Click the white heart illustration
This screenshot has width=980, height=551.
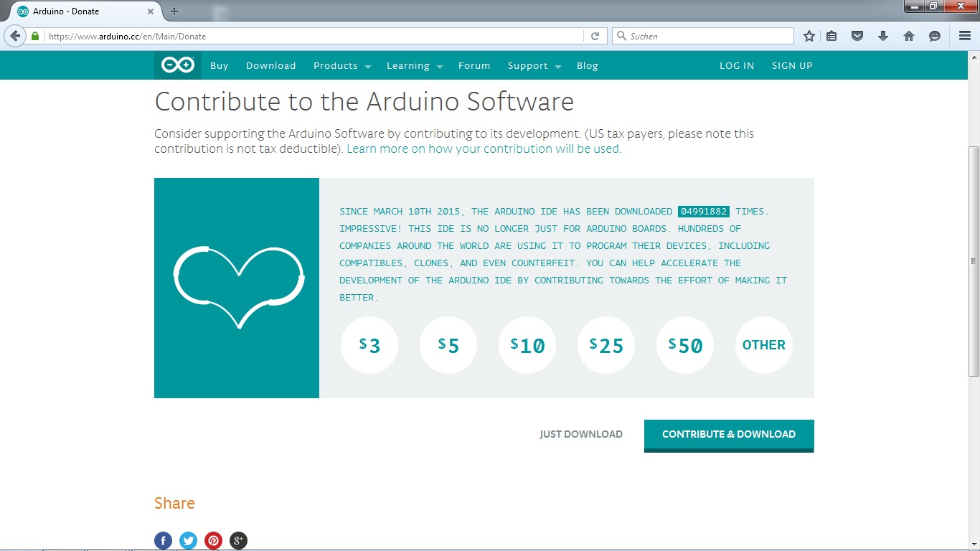pos(239,287)
